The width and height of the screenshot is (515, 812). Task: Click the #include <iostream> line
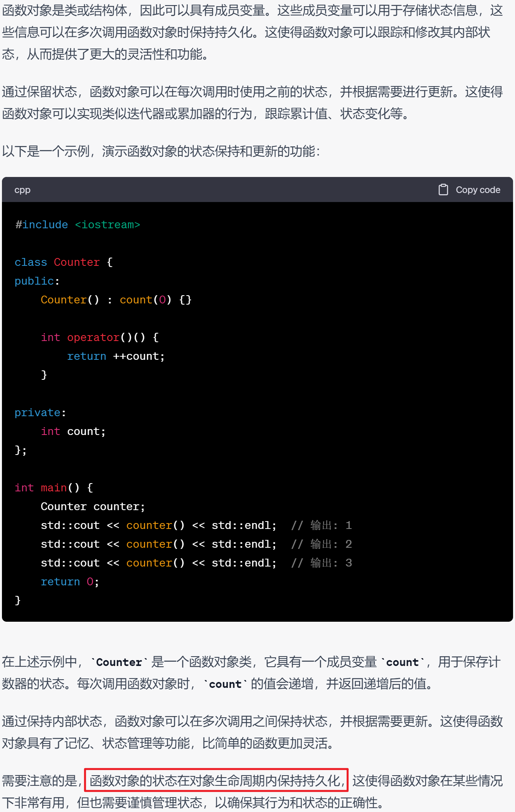(77, 225)
